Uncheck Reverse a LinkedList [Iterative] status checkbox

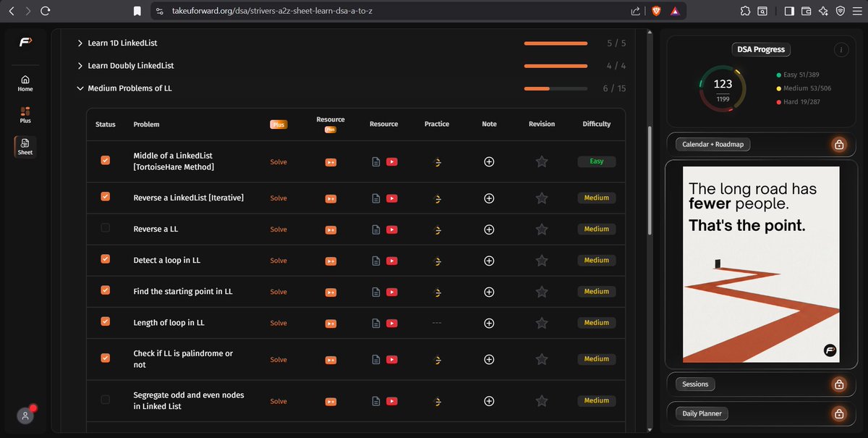tap(106, 196)
